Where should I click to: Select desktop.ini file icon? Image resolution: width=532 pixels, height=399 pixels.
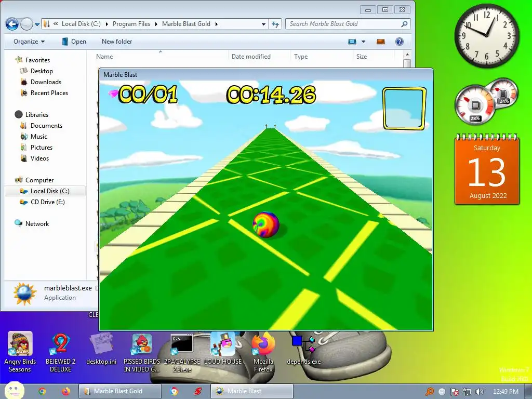click(x=101, y=349)
